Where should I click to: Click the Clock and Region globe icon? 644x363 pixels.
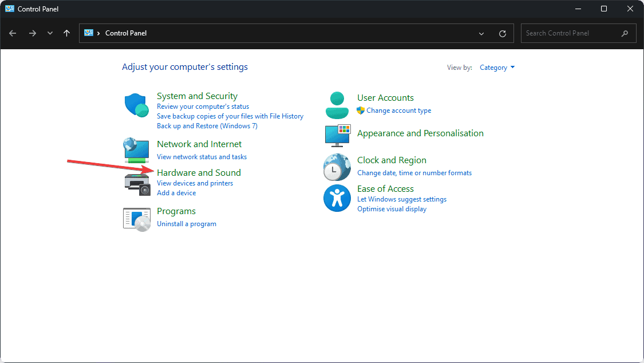coord(337,167)
